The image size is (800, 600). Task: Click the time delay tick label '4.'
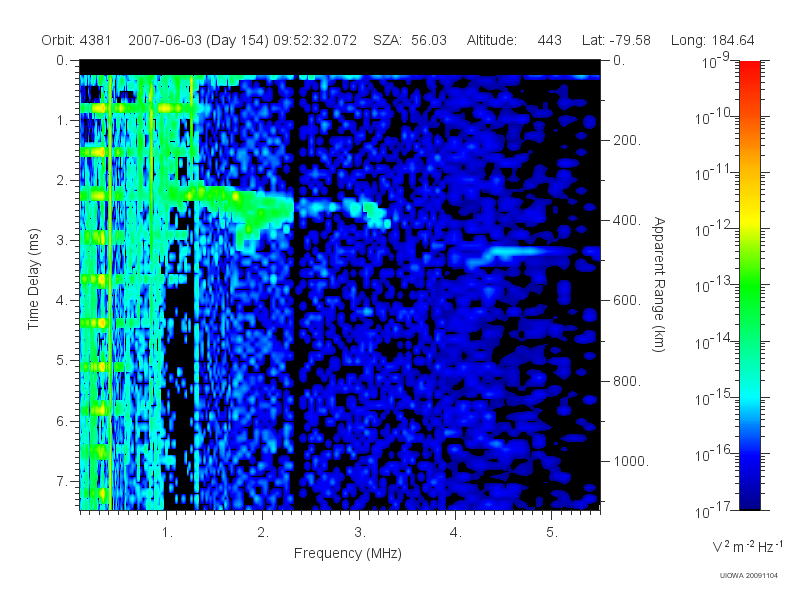pos(62,301)
